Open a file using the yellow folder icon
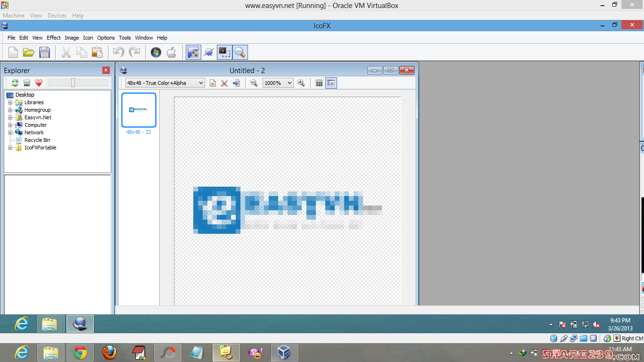 (x=29, y=52)
